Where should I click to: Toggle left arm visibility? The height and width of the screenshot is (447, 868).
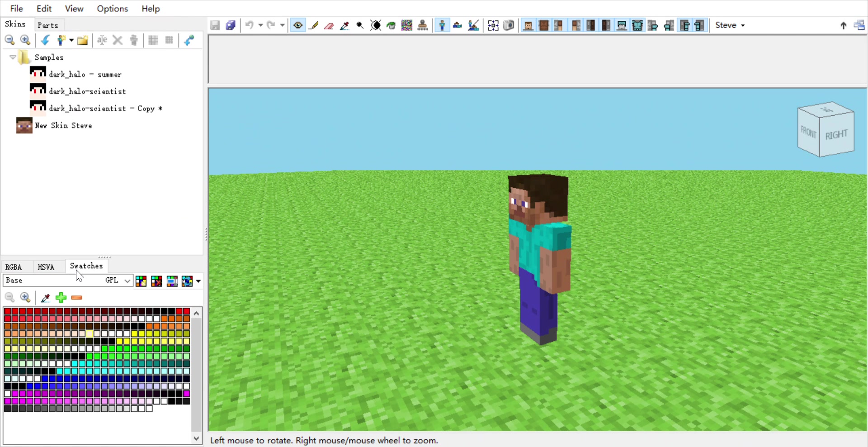click(x=559, y=25)
